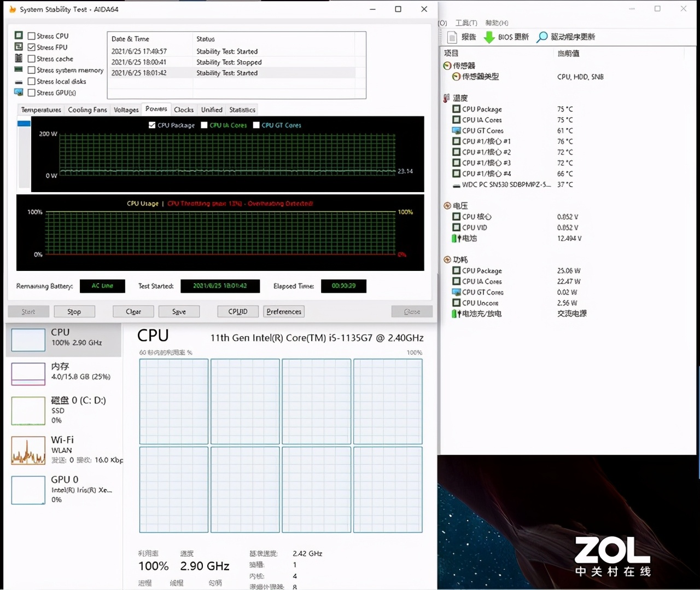
Task: Select the 2021/6/25 18:00:41 log entry
Action: [x=231, y=62]
